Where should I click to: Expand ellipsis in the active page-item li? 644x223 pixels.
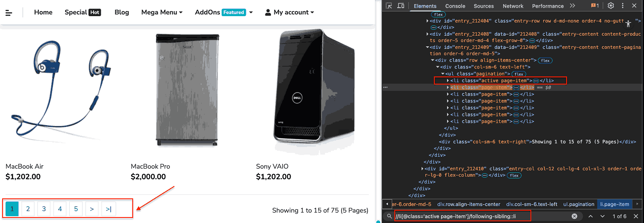click(536, 81)
